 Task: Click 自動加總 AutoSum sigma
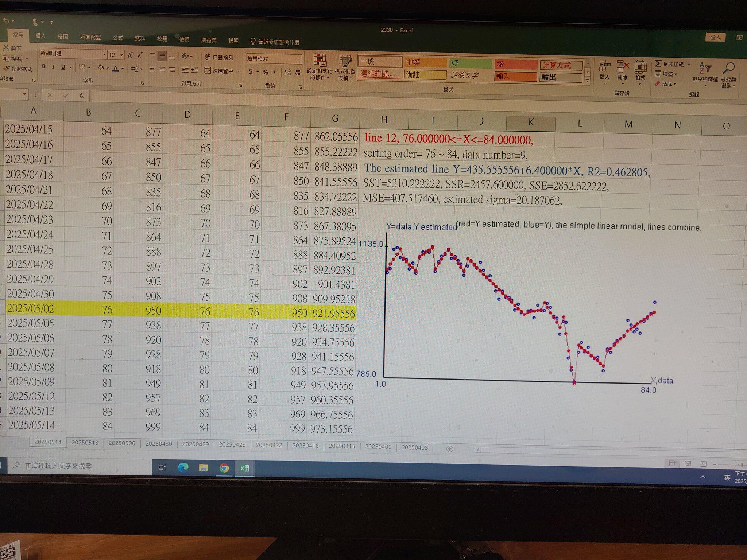[670, 63]
